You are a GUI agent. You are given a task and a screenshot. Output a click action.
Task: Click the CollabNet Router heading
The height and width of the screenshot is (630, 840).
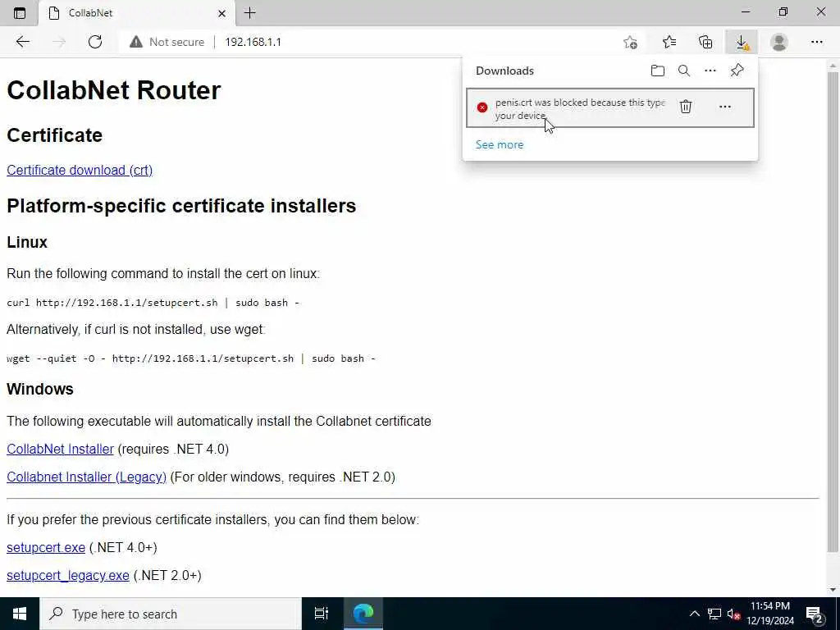(113, 90)
